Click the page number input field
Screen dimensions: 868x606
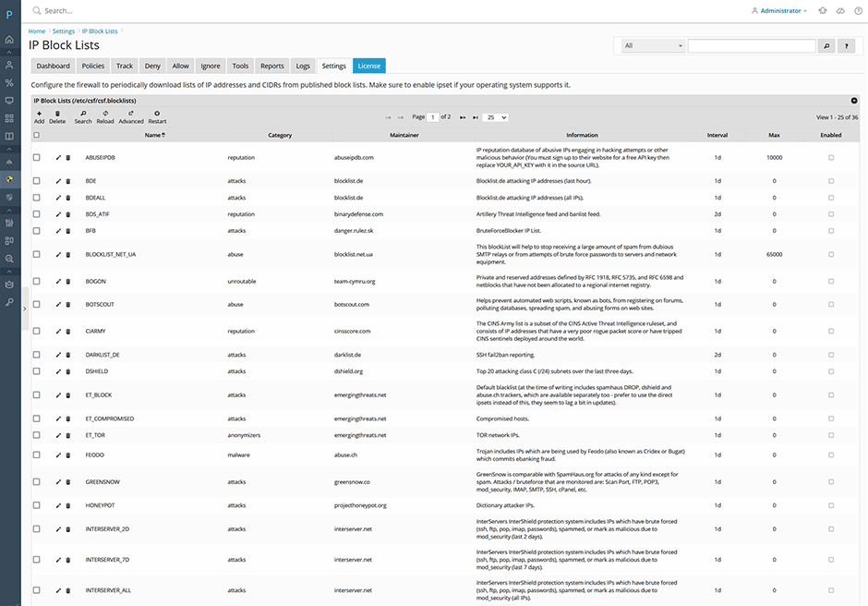433,117
